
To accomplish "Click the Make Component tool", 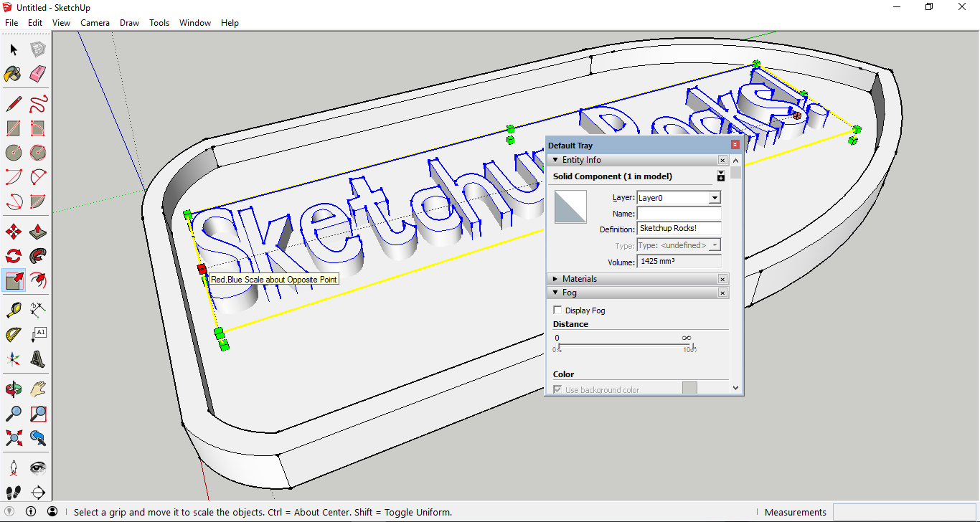I will 38,49.
